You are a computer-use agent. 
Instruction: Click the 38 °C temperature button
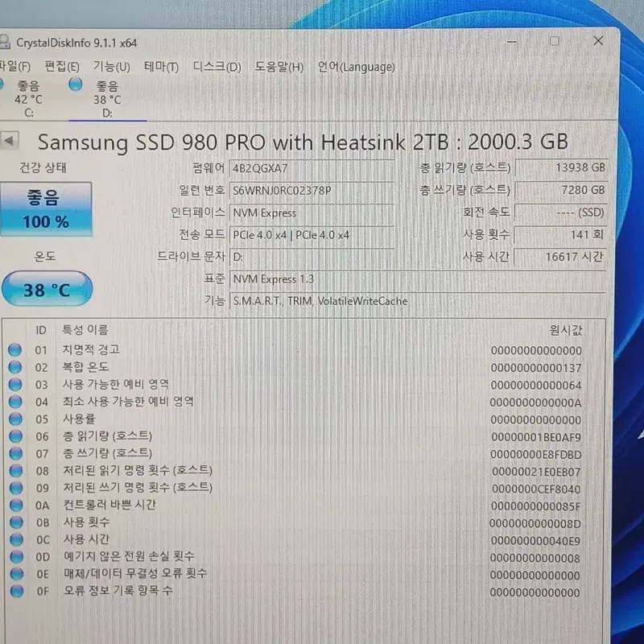coord(47,289)
